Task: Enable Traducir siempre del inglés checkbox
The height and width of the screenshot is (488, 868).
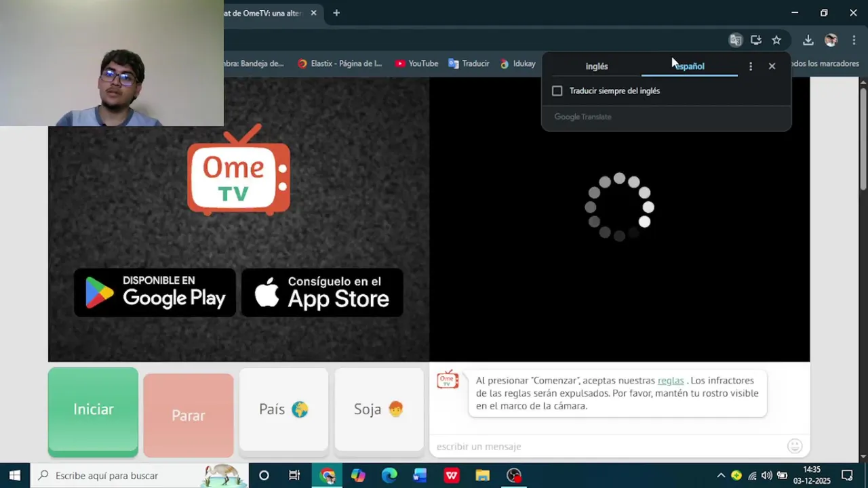Action: [557, 91]
